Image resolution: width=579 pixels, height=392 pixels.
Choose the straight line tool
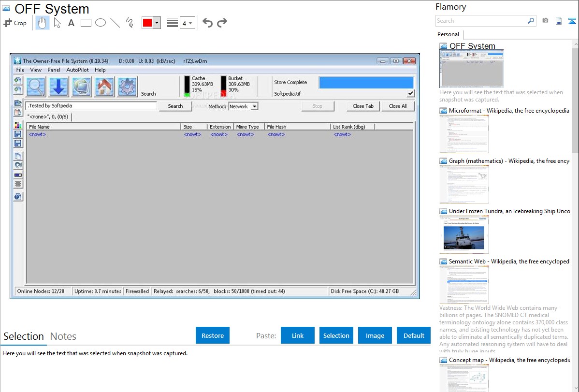pos(115,23)
